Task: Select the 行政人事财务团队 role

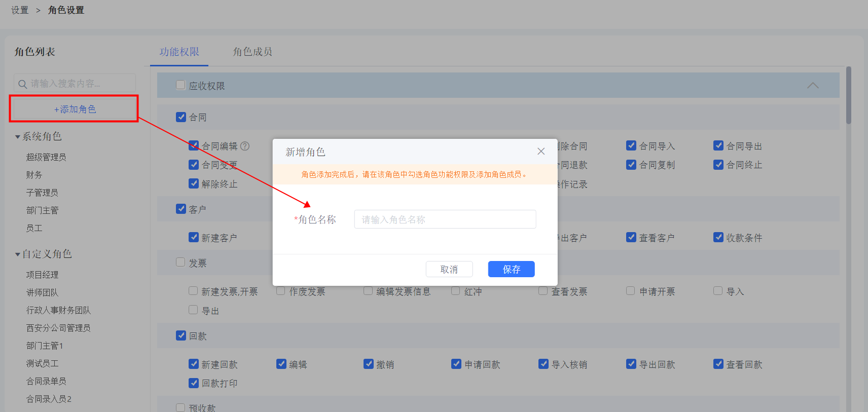Action: [x=58, y=310]
